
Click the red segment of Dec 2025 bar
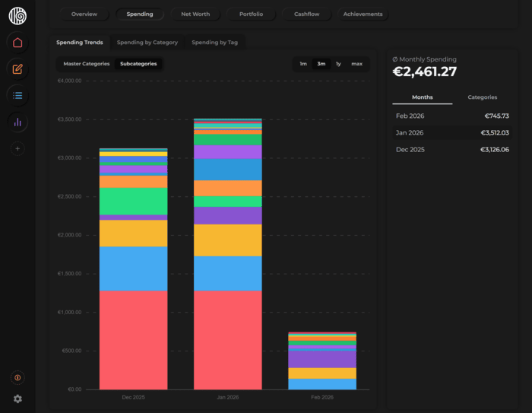click(x=133, y=339)
